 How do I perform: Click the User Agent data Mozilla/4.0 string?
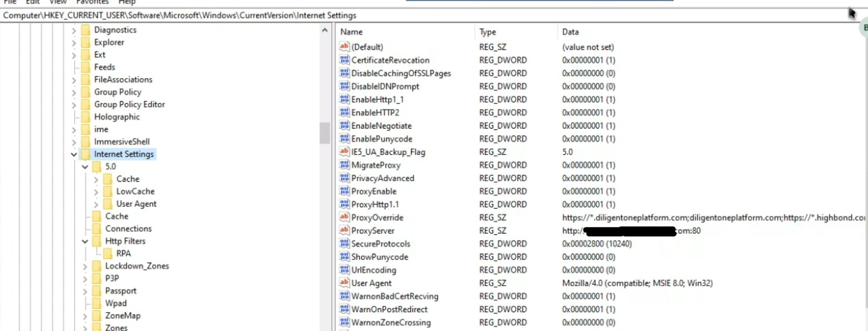(x=637, y=283)
